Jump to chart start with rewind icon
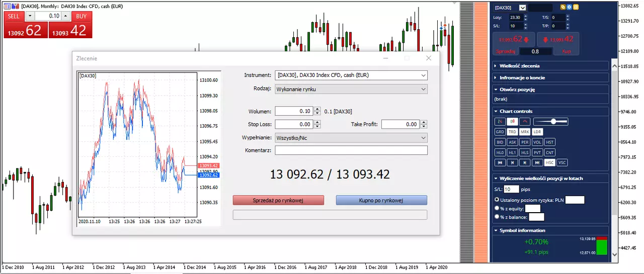The width and height of the screenshot is (644, 274). pos(500,162)
